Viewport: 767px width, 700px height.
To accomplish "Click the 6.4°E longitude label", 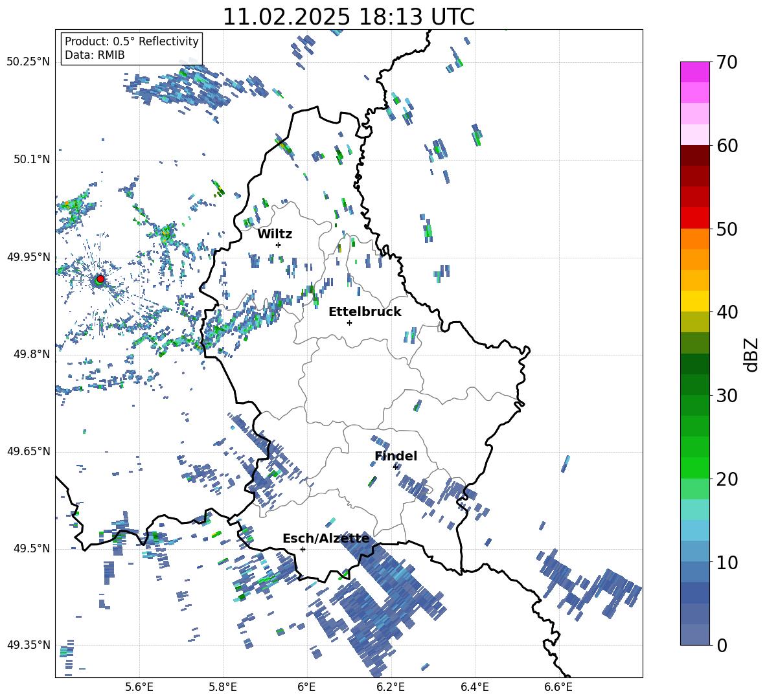I will [x=474, y=688].
